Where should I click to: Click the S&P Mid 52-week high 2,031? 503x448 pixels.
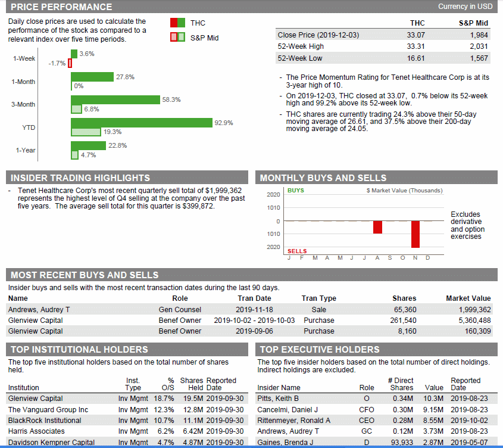tap(479, 46)
